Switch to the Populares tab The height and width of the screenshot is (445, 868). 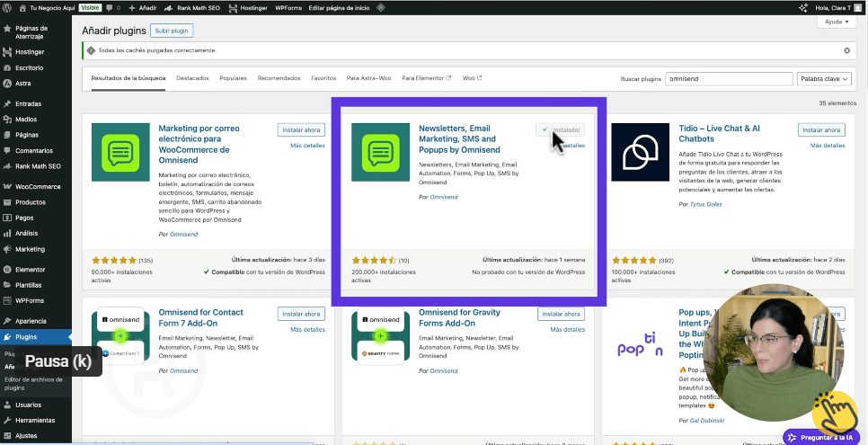pos(233,78)
